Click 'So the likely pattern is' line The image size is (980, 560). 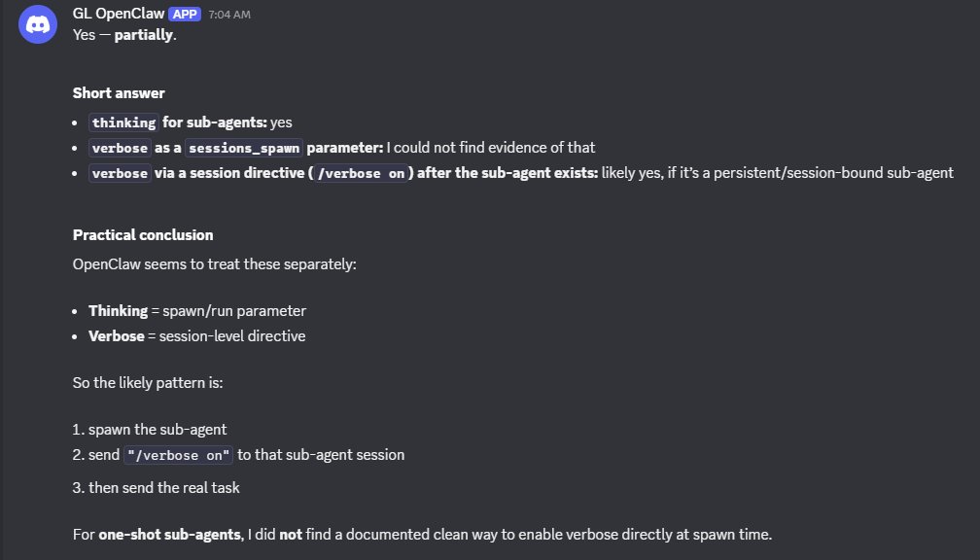pyautogui.click(x=148, y=382)
